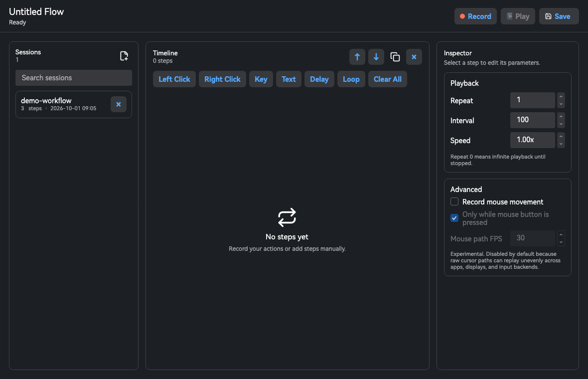Click the Repeat value field

(533, 100)
